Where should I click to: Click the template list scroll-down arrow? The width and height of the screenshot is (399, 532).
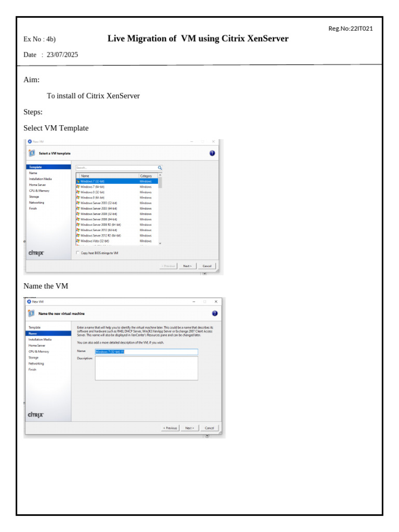pyautogui.click(x=160, y=243)
